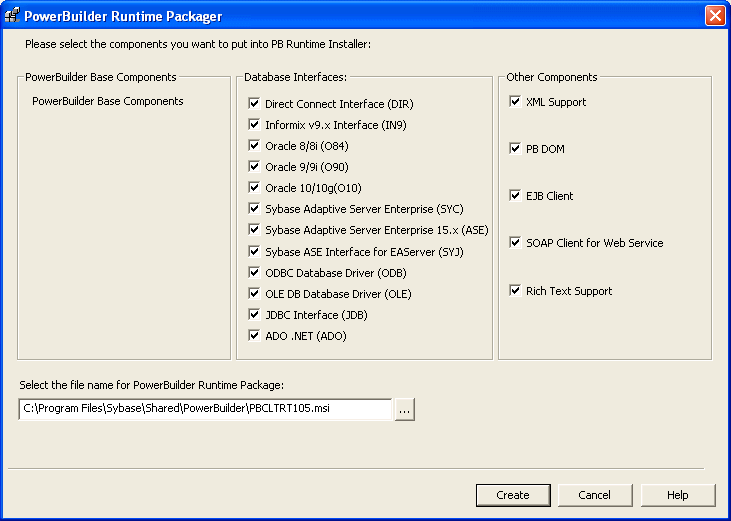Open file browse dialog with ellipsis button
The image size is (731, 521).
[405, 409]
